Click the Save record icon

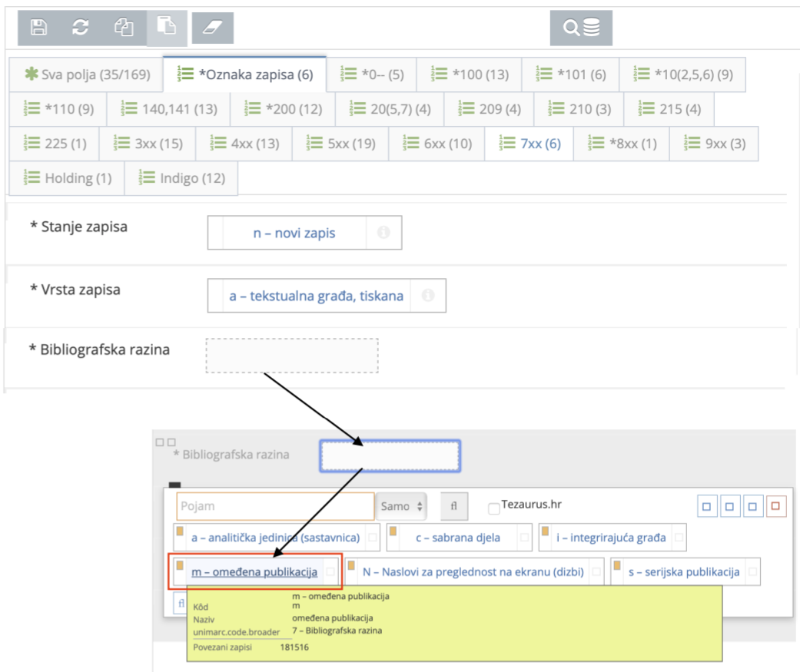tap(38, 27)
